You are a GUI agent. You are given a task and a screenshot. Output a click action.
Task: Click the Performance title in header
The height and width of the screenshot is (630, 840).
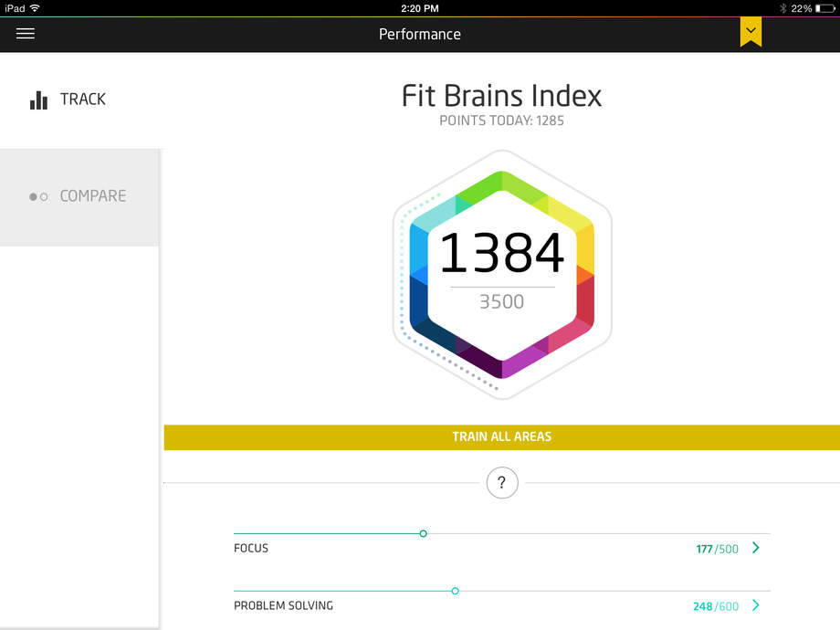[x=420, y=34]
